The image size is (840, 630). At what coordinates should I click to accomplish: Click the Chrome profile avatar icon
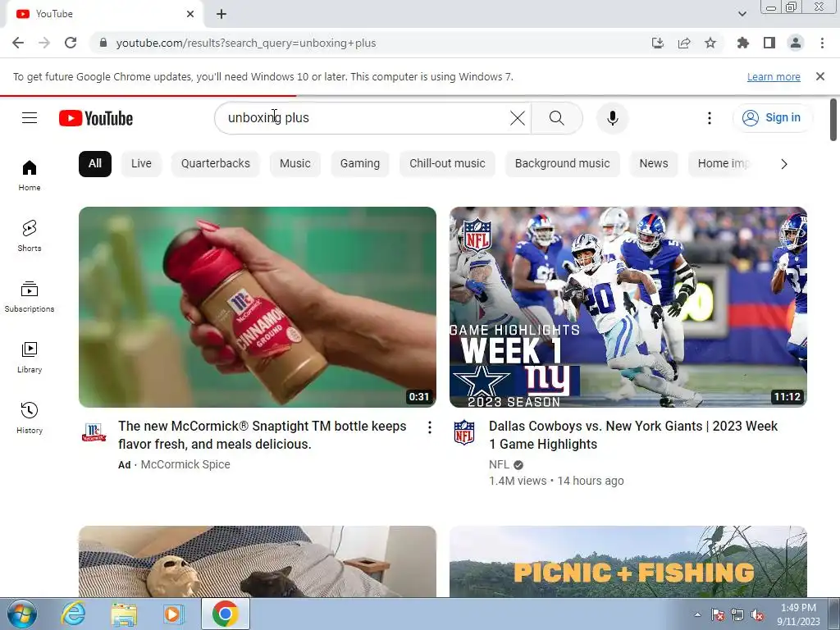click(x=796, y=43)
